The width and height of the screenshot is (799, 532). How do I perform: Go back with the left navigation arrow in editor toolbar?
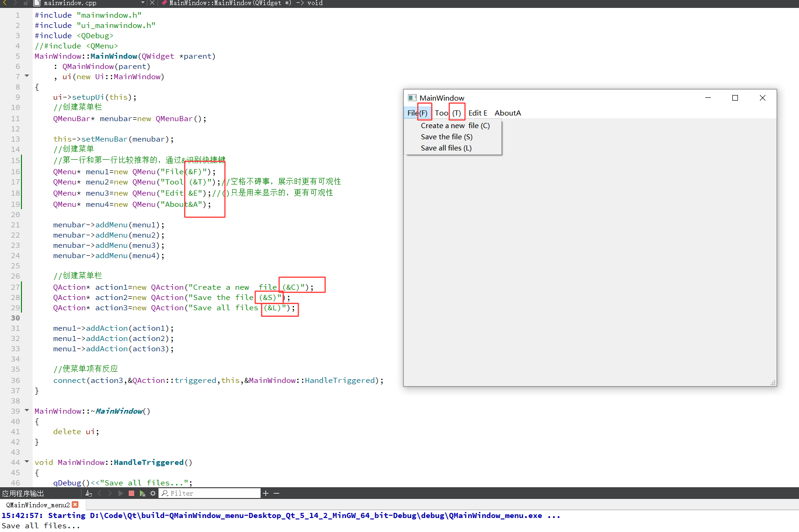[x=5, y=3]
